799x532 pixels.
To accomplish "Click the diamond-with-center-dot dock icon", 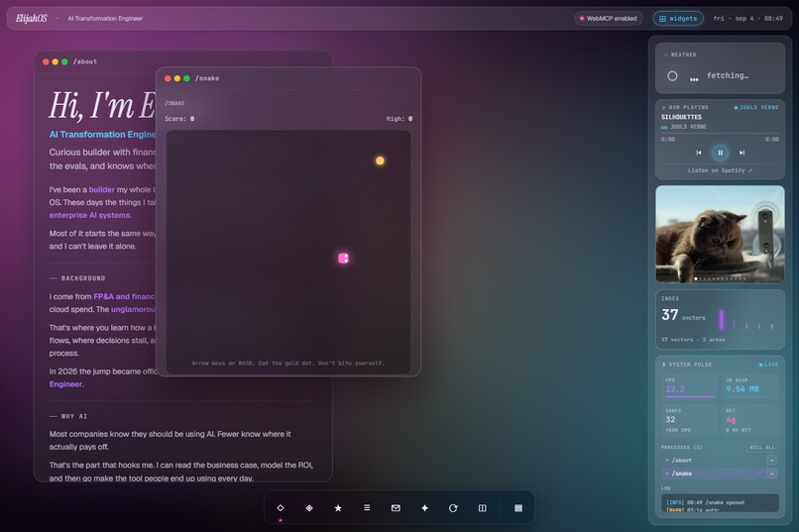I will (309, 507).
